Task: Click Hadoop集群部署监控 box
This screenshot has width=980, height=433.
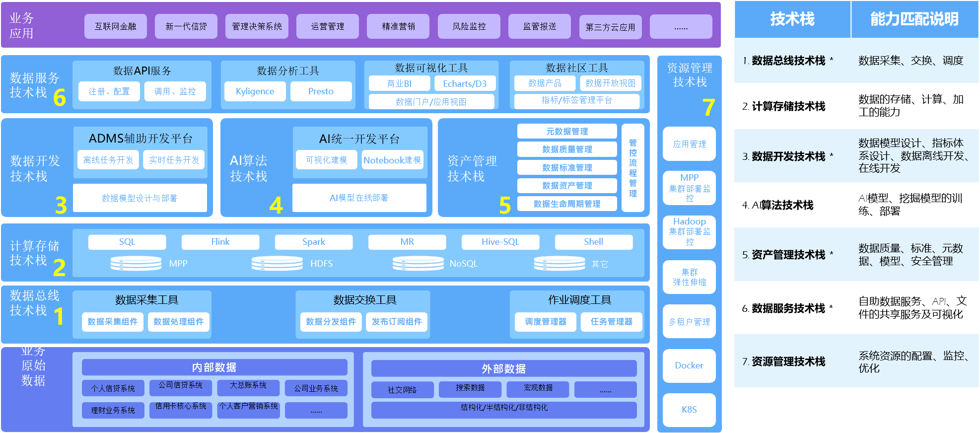Action: click(690, 232)
